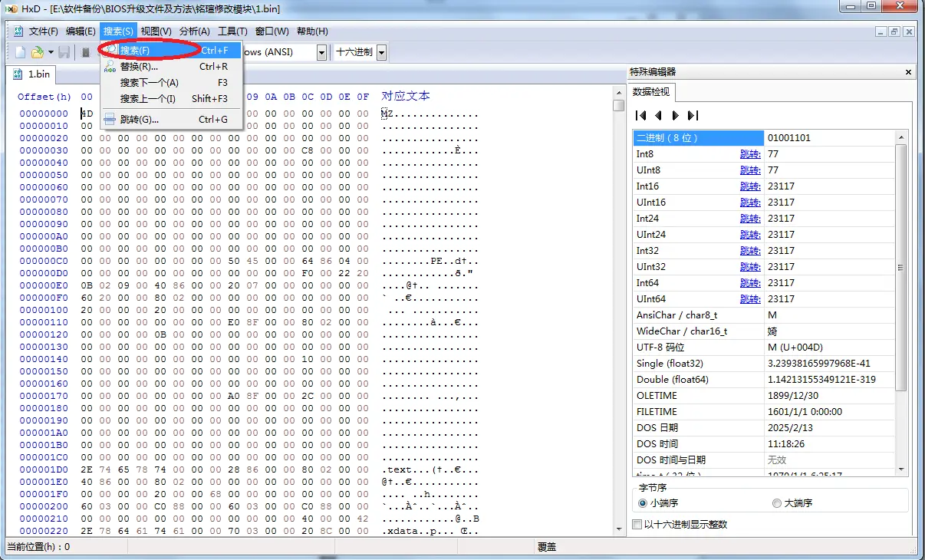This screenshot has width=925, height=560.
Task: Click 跳转 link in the UInt32 row
Action: [x=750, y=267]
